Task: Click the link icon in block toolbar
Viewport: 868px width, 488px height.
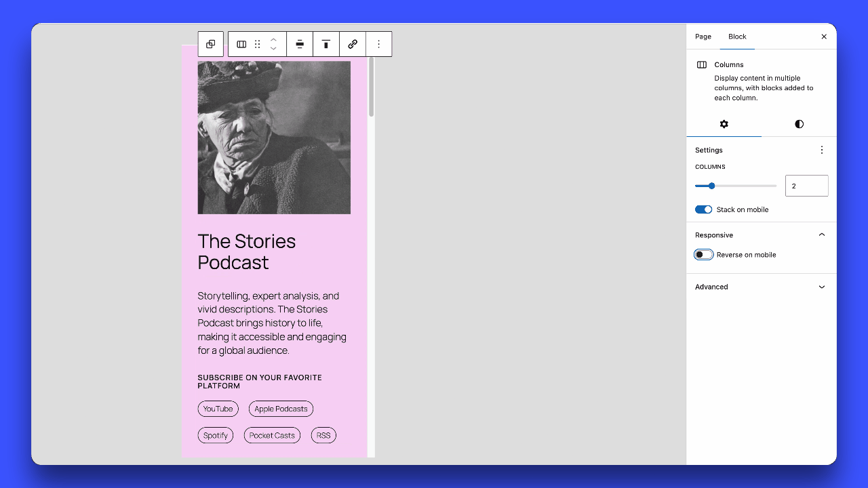Action: pyautogui.click(x=353, y=44)
